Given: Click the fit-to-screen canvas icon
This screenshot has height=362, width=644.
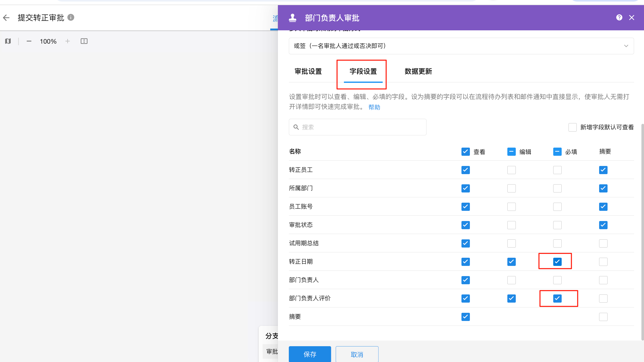Looking at the screenshot, I should click(84, 41).
